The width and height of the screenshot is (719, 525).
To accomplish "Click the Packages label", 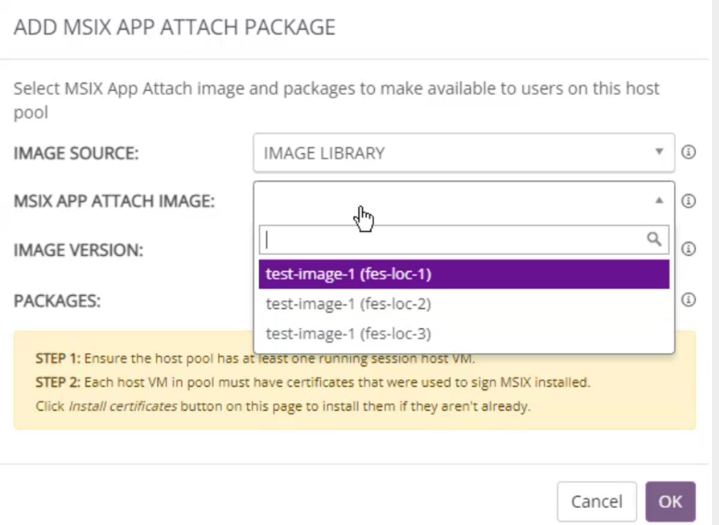I will point(56,300).
